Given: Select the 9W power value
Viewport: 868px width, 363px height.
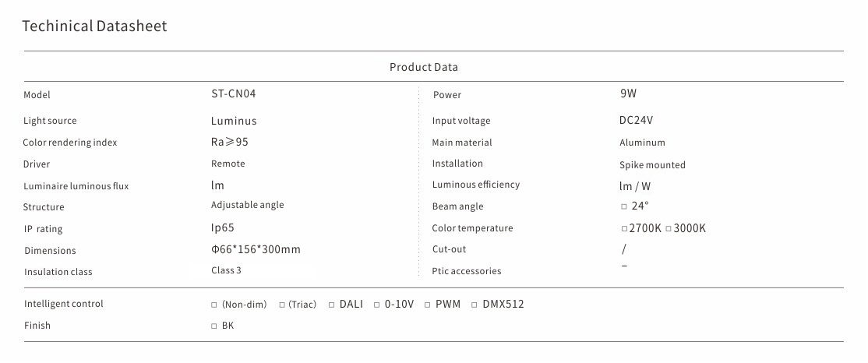Looking at the screenshot, I should 628,93.
